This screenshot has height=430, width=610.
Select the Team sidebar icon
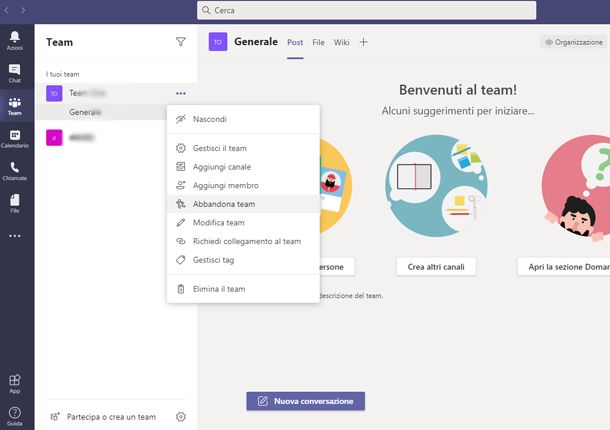(x=15, y=106)
